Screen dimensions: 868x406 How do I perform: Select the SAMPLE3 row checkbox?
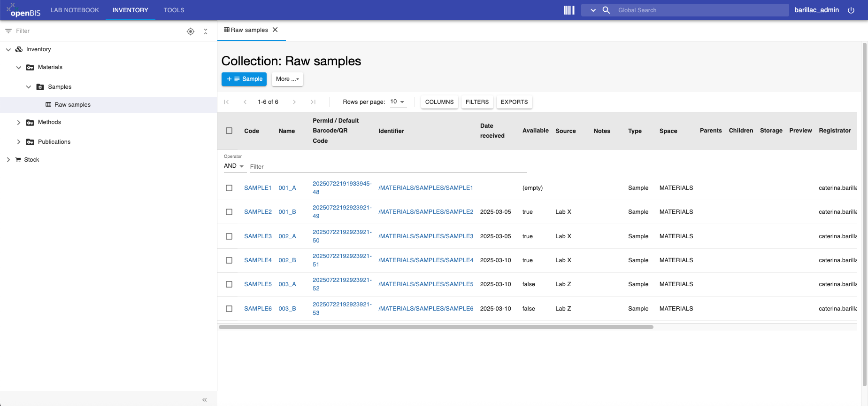click(229, 236)
